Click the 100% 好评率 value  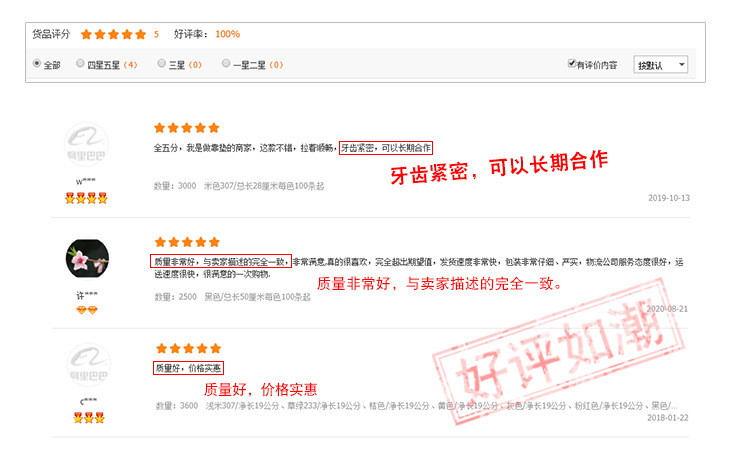click(x=228, y=34)
